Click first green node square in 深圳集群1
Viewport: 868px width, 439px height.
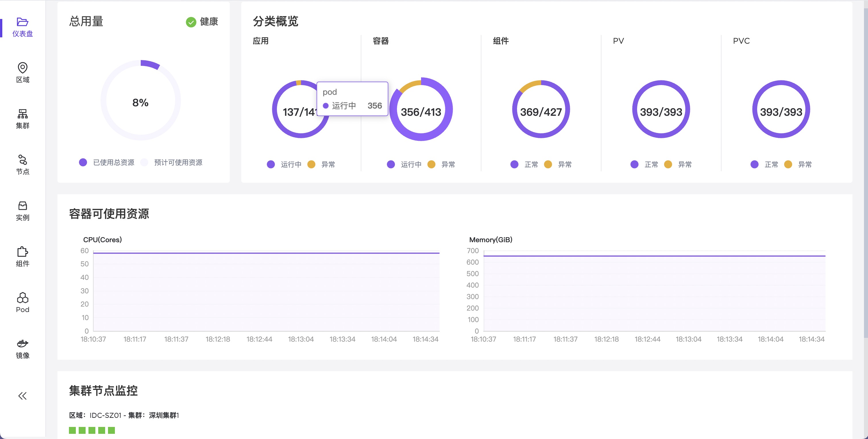(72, 430)
